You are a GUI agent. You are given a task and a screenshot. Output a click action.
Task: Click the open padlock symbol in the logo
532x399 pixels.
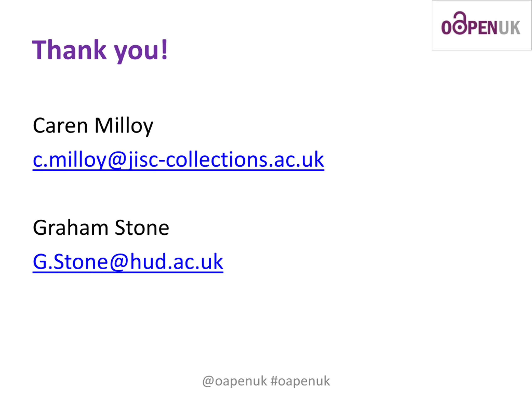460,24
